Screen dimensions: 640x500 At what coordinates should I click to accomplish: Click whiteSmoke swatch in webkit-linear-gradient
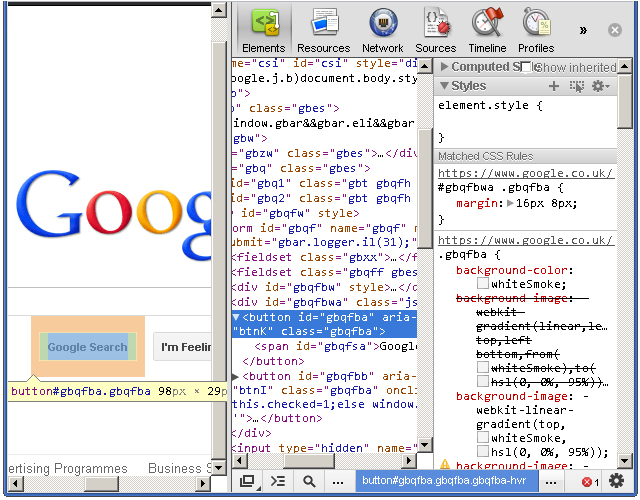482,437
